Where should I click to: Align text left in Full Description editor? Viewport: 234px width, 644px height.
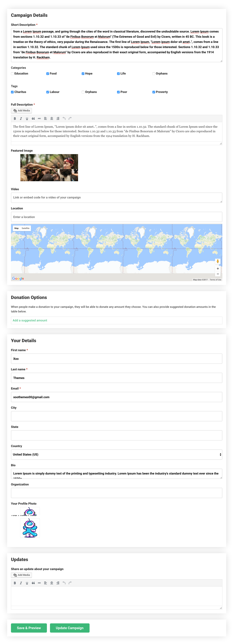45,118
